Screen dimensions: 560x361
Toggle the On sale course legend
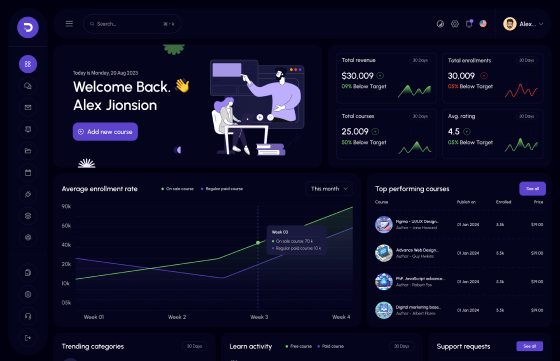[178, 189]
